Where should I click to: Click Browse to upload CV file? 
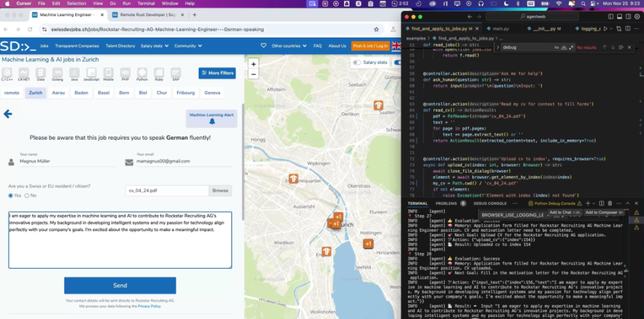tap(220, 191)
